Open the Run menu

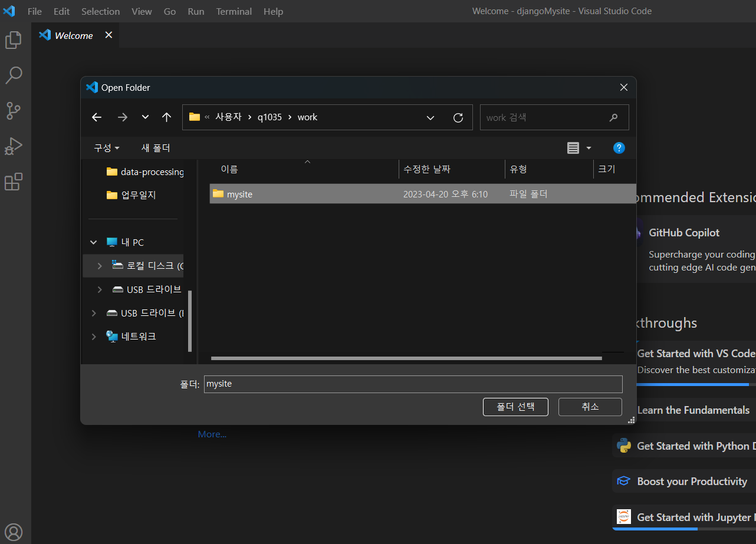[196, 11]
